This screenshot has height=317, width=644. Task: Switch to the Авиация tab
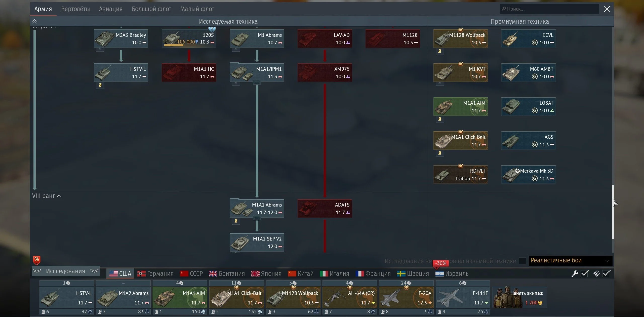tap(111, 9)
